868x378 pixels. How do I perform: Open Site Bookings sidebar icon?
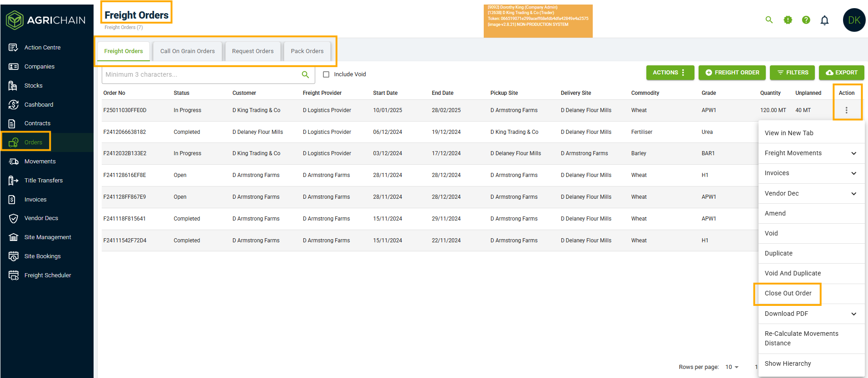tap(14, 256)
